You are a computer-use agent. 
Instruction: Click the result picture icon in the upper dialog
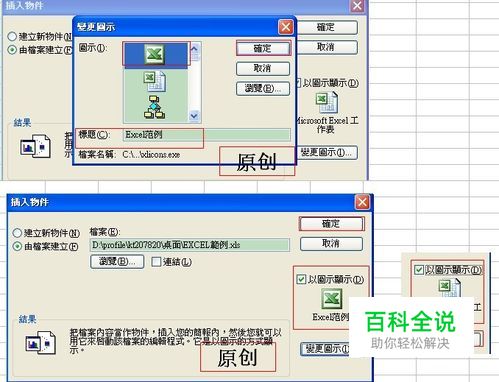pyautogui.click(x=35, y=146)
